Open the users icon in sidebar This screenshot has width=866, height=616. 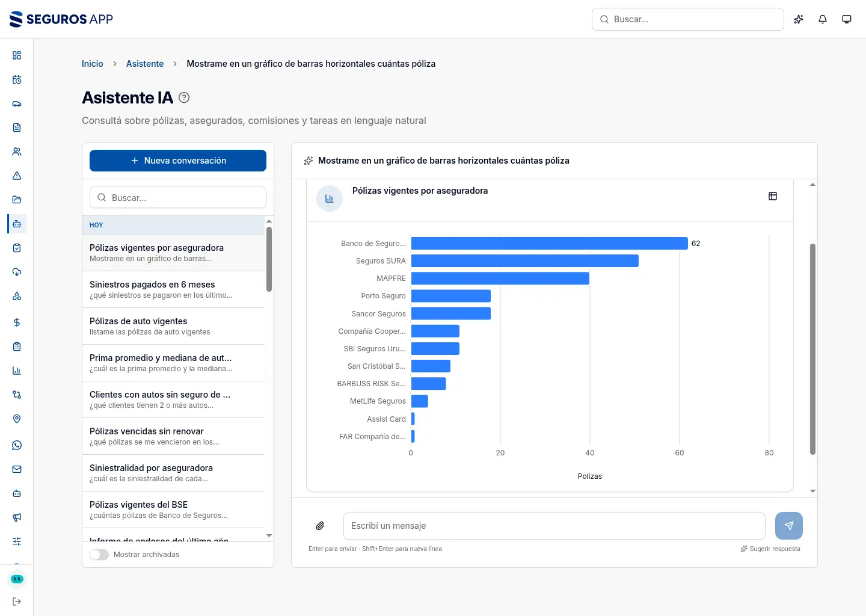point(17,152)
